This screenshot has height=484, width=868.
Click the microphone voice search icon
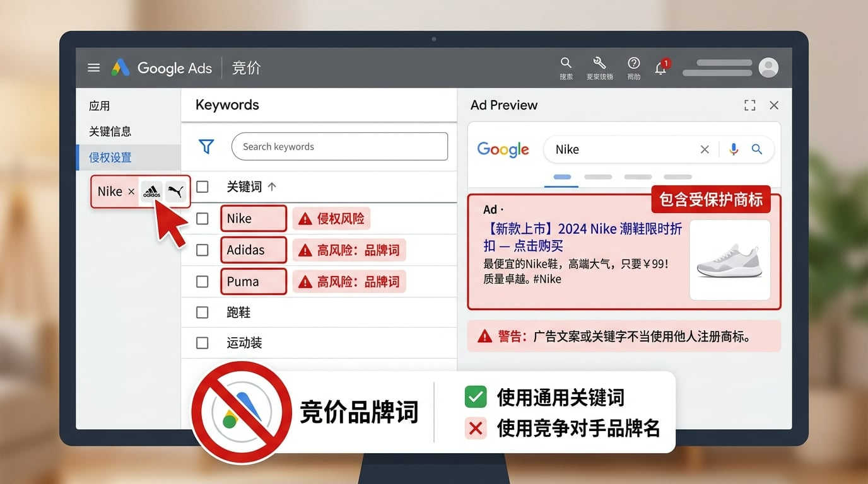733,149
